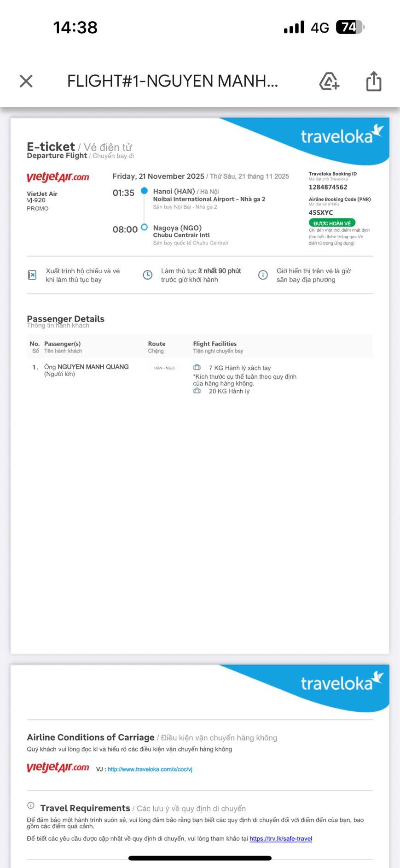Tap the battery indicator in status bar
Image resolution: width=400 pixels, height=868 pixels.
click(350, 28)
